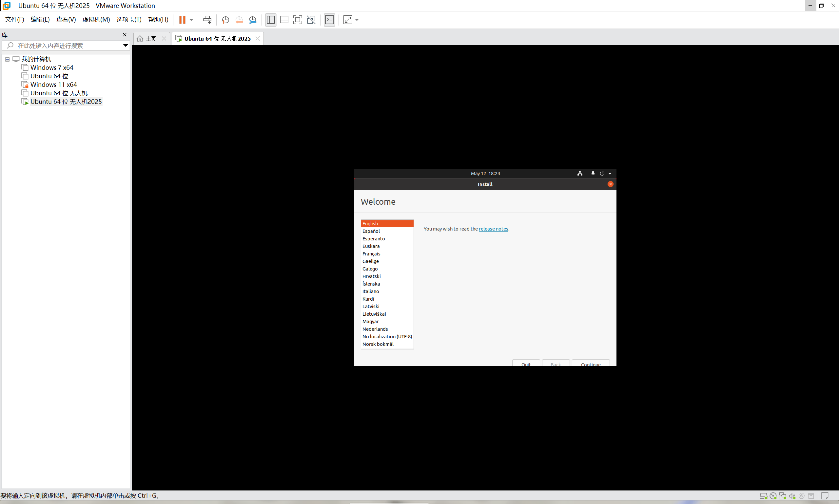839x504 pixels.
Task: Close the Install window with the red button
Action: click(610, 184)
